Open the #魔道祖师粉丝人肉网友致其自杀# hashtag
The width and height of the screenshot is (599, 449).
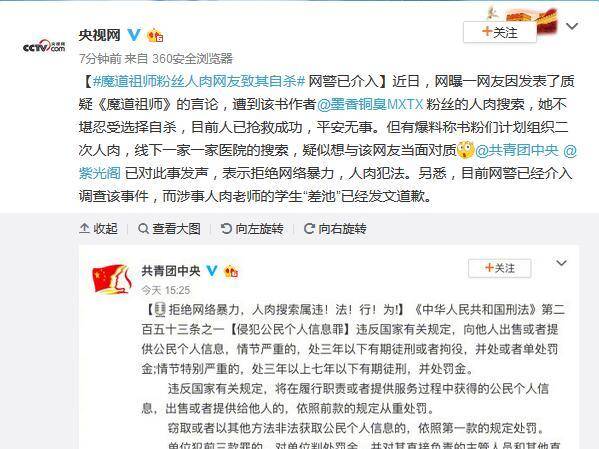(199, 81)
